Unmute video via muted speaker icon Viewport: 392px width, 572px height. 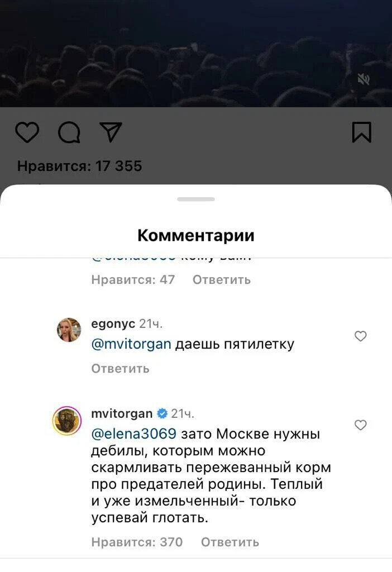pos(364,79)
